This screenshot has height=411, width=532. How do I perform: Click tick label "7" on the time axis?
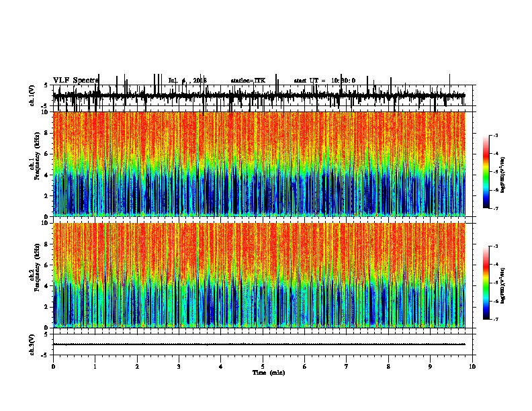click(x=347, y=367)
